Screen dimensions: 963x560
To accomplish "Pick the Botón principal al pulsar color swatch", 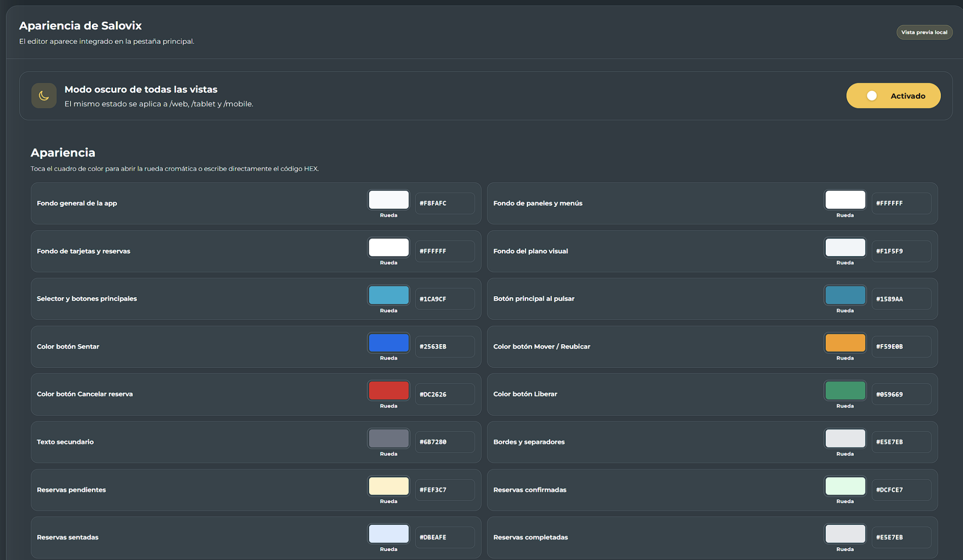I will click(845, 295).
